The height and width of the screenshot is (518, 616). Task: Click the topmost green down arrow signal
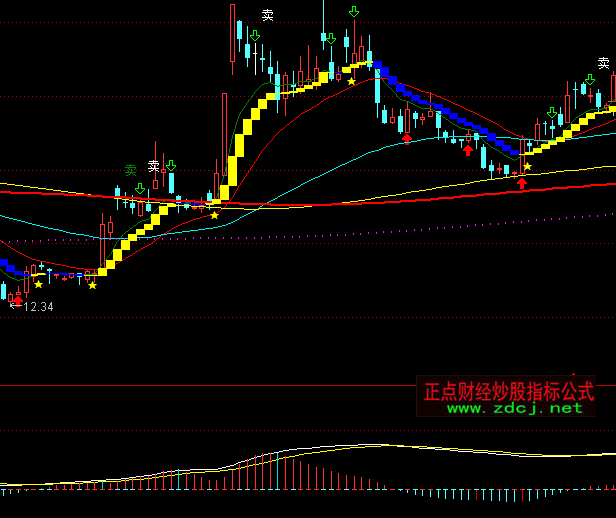[354, 12]
